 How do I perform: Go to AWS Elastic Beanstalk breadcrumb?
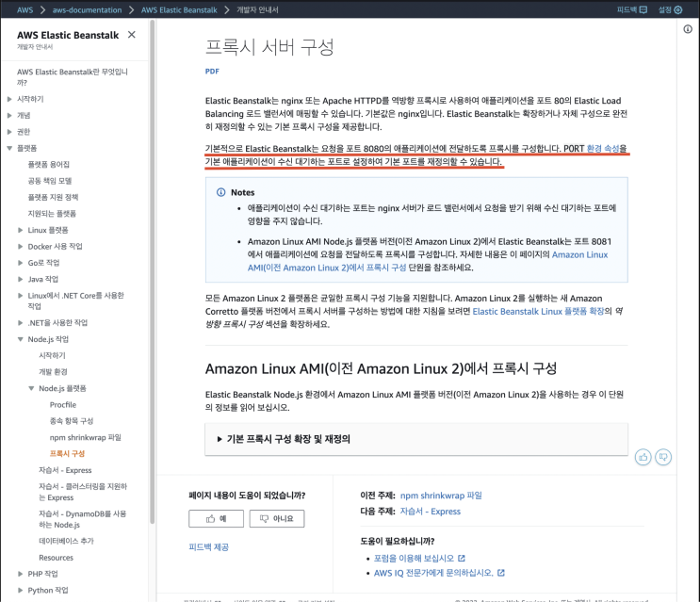179,9
